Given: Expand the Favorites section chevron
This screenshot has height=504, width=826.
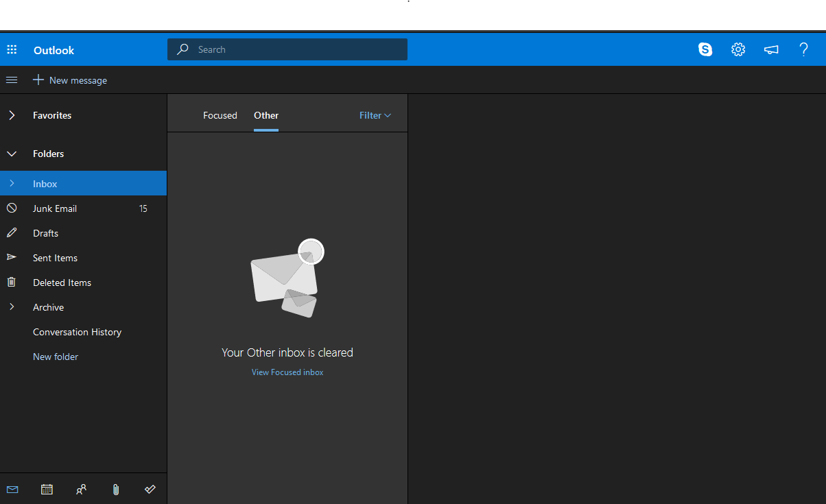Looking at the screenshot, I should [12, 115].
